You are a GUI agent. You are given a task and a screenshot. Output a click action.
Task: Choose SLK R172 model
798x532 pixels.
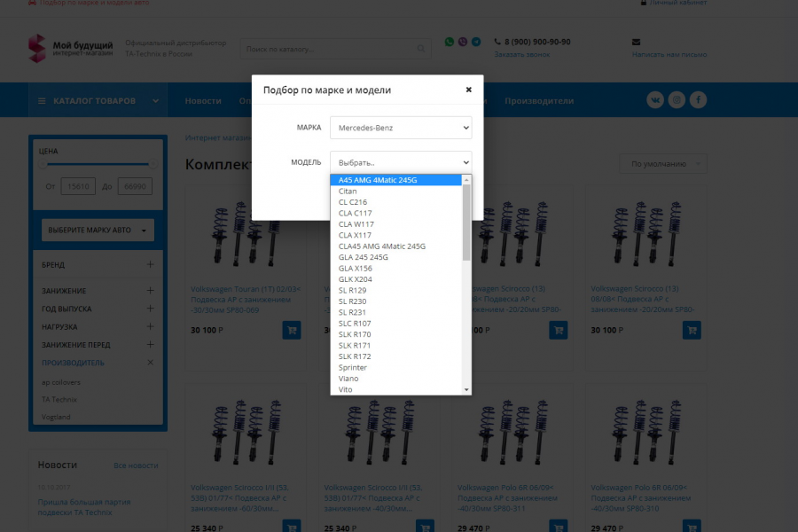(x=396, y=356)
